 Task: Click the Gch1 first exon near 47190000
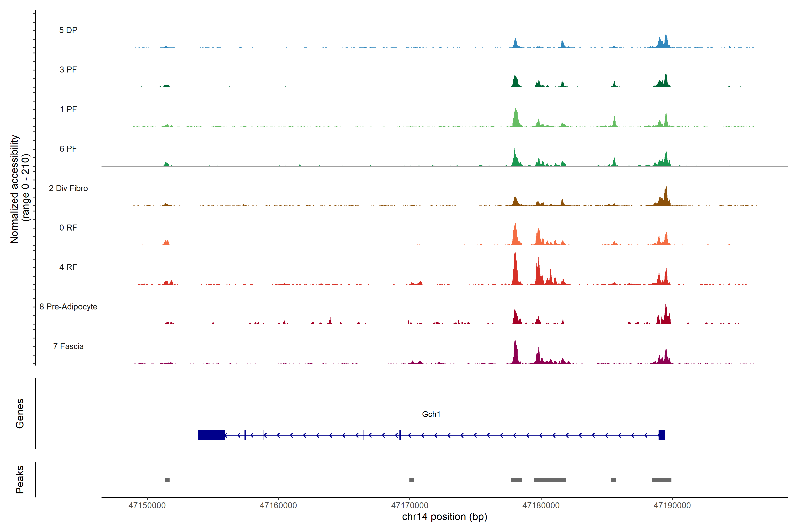pos(661,435)
